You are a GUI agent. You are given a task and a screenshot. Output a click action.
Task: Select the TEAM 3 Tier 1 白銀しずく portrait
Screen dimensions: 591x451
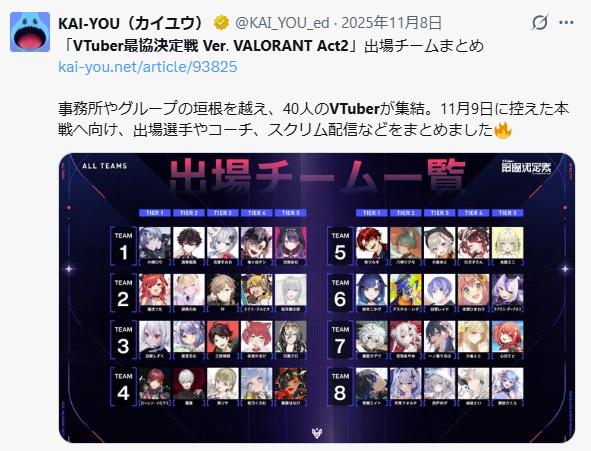pyautogui.click(x=155, y=336)
